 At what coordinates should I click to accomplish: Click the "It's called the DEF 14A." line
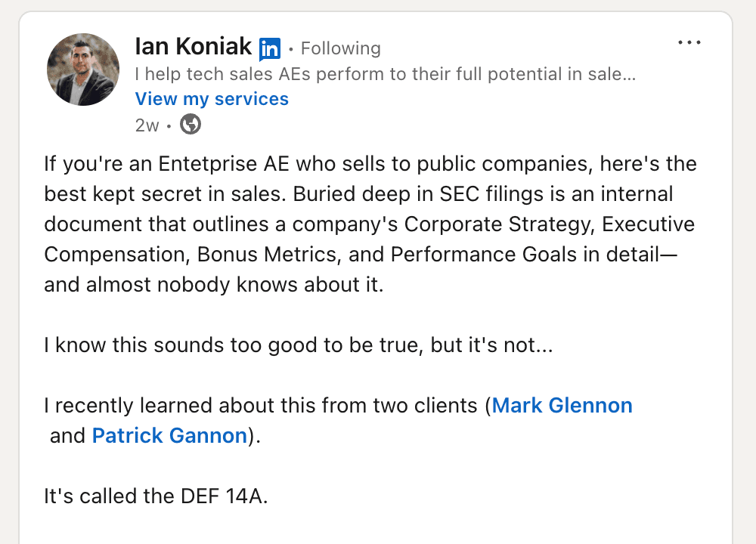click(155, 496)
